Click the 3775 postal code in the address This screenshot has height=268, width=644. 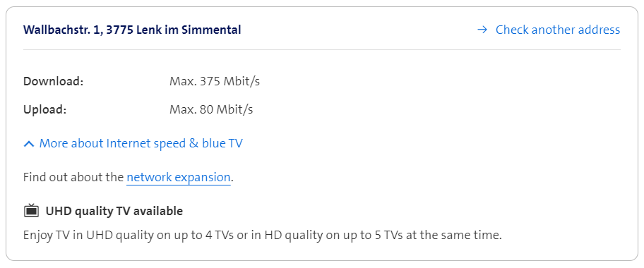[x=120, y=30]
